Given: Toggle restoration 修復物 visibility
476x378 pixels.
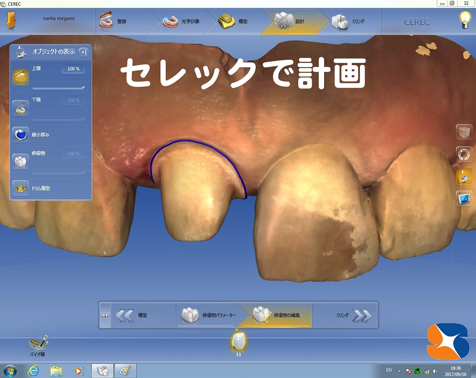Looking at the screenshot, I should (21, 162).
